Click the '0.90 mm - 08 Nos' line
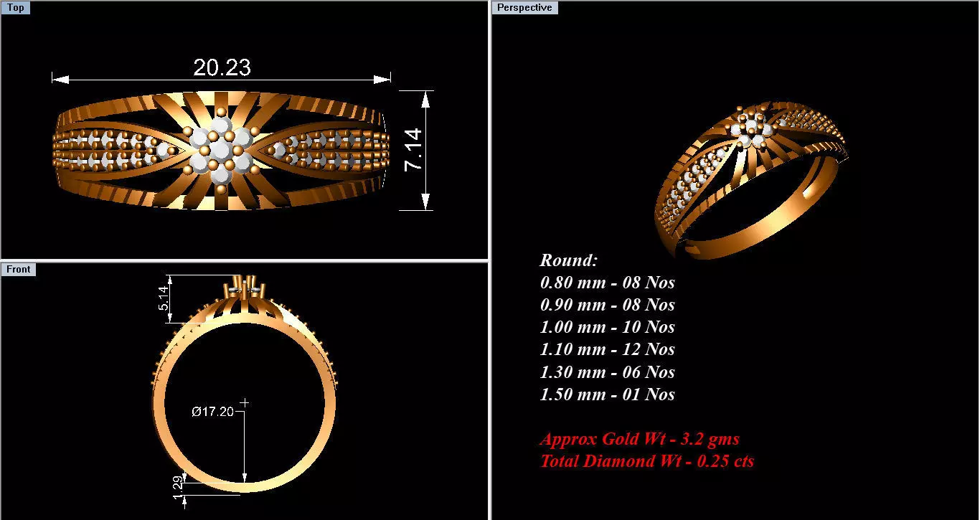Viewport: 980px width, 520px height. pyautogui.click(x=608, y=304)
